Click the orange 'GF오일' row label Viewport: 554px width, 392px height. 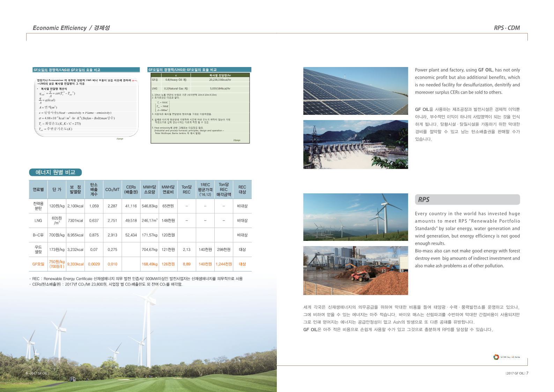(x=38, y=264)
